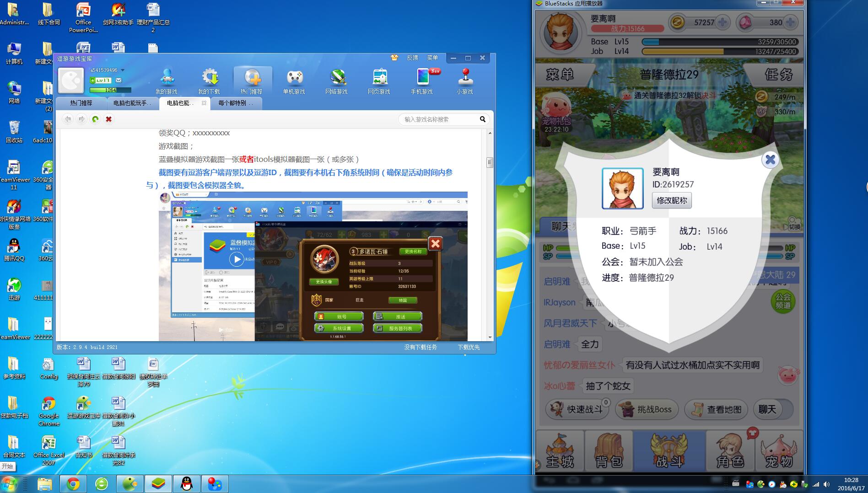Open 手机游戏 icon with New badge
This screenshot has width=868, height=493.
(423, 81)
